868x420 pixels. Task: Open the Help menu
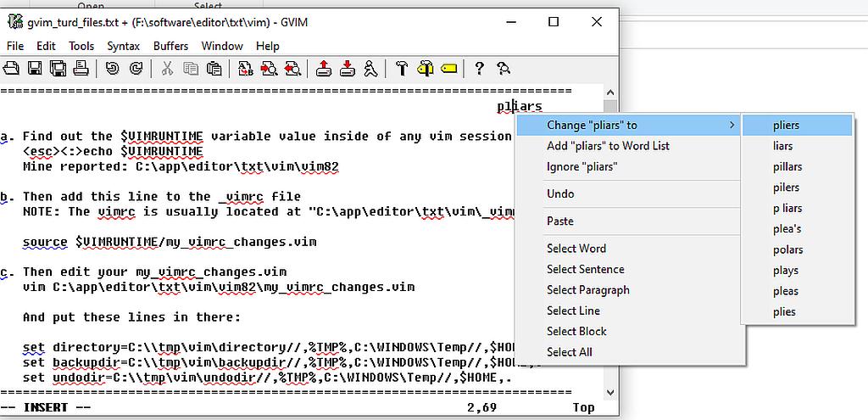[267, 46]
